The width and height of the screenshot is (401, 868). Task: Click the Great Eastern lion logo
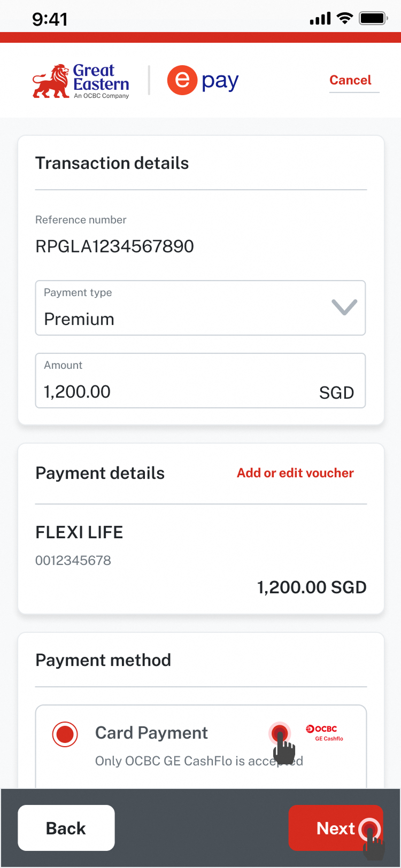[51, 81]
